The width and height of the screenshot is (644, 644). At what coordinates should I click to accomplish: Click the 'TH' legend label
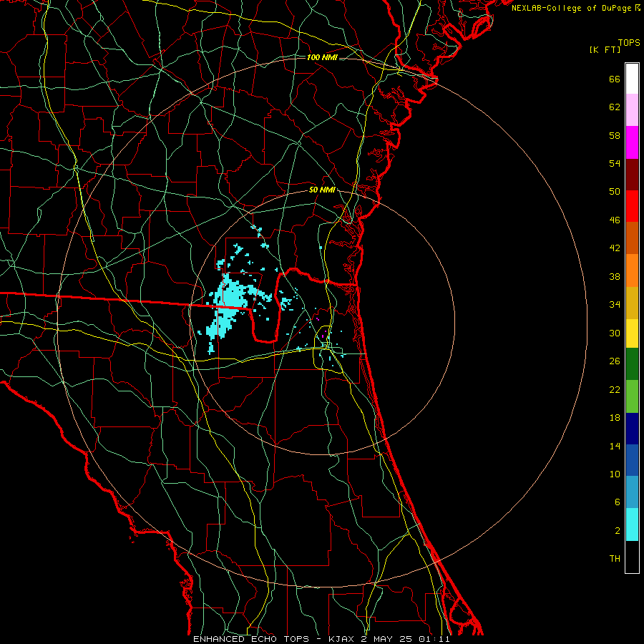(615, 558)
